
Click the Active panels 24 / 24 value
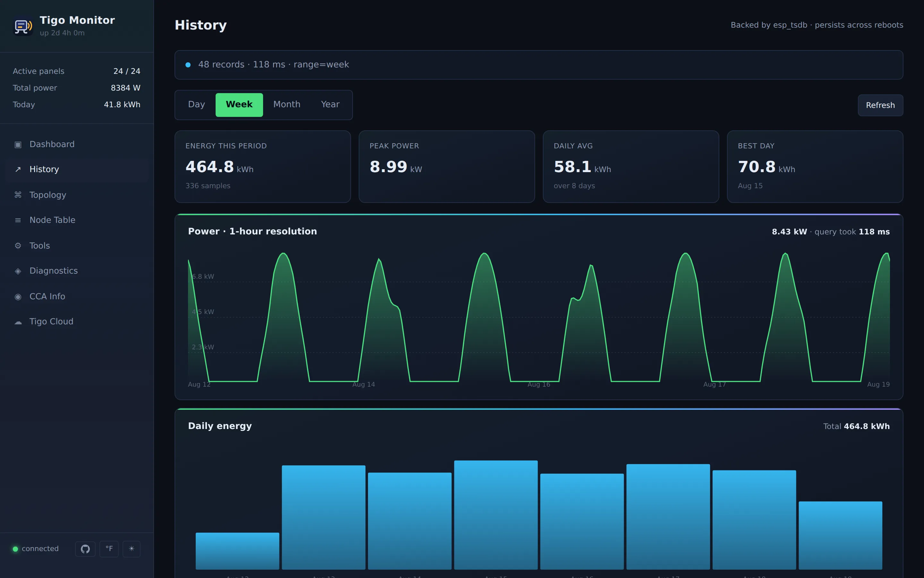tap(127, 71)
